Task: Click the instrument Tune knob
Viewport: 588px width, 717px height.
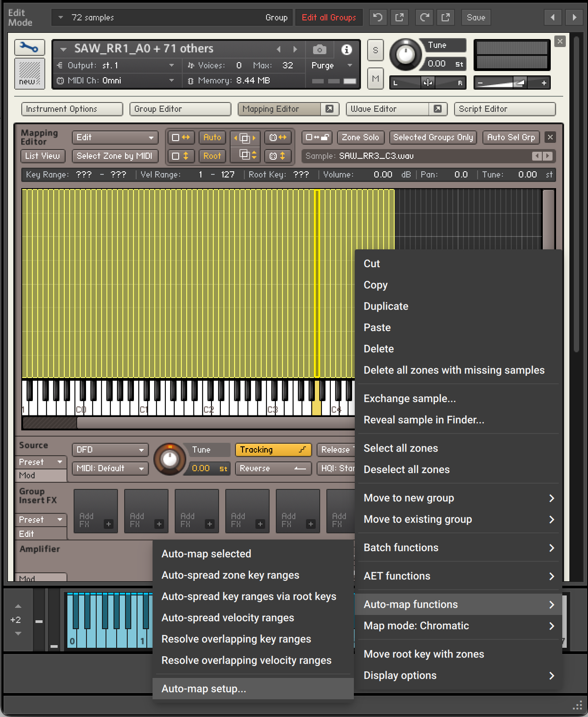Action: 405,55
